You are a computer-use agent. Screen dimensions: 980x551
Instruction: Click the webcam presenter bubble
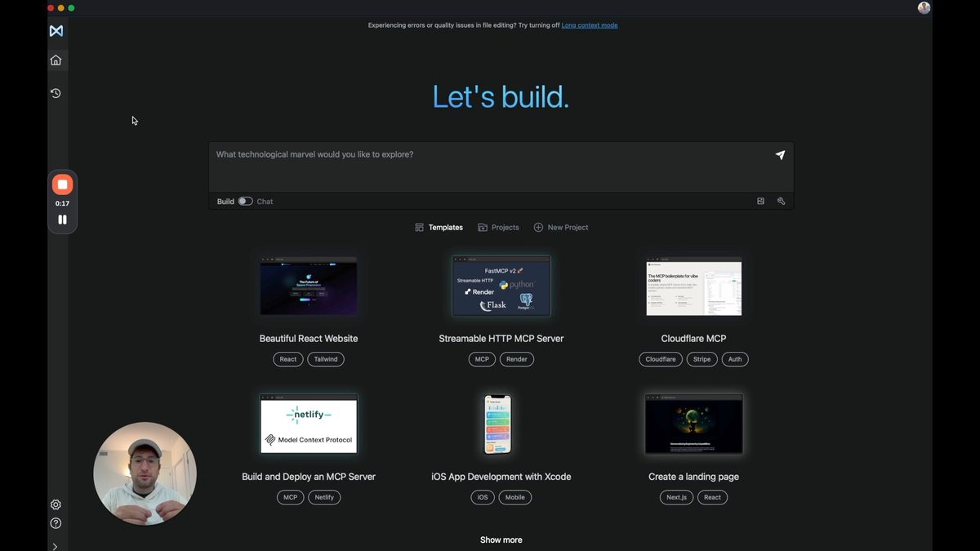(x=145, y=473)
